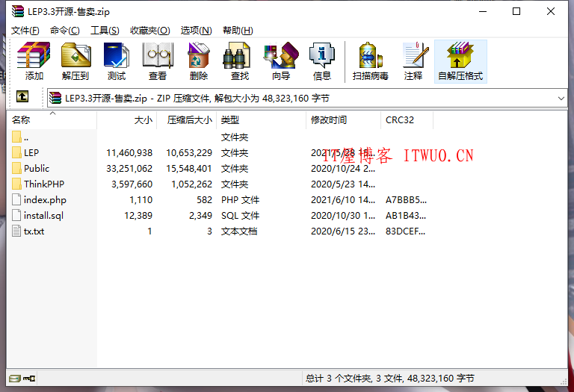Click the 'SQL 文件' type cell
The image size is (574, 392).
240,216
